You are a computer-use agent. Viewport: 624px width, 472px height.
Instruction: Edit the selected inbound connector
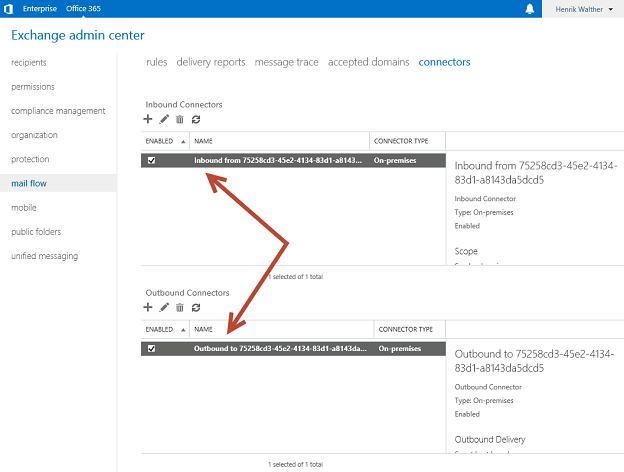click(x=164, y=119)
